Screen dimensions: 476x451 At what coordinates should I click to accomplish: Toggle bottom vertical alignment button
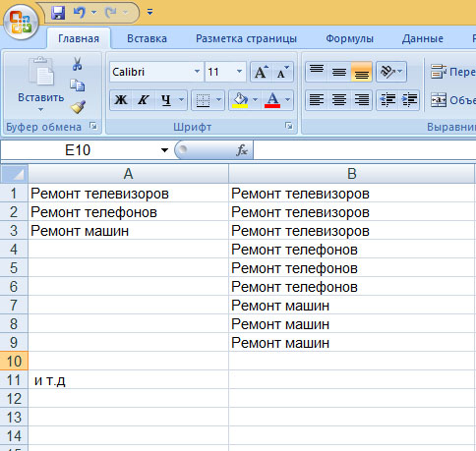(x=361, y=72)
